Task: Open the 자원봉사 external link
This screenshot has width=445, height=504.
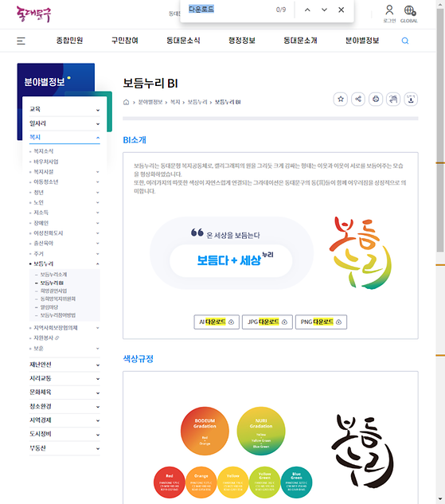Action: (46, 338)
